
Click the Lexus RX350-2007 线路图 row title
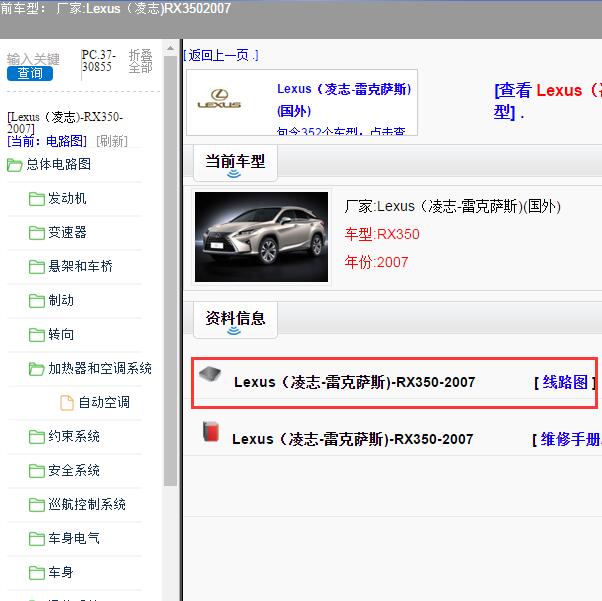(x=355, y=382)
